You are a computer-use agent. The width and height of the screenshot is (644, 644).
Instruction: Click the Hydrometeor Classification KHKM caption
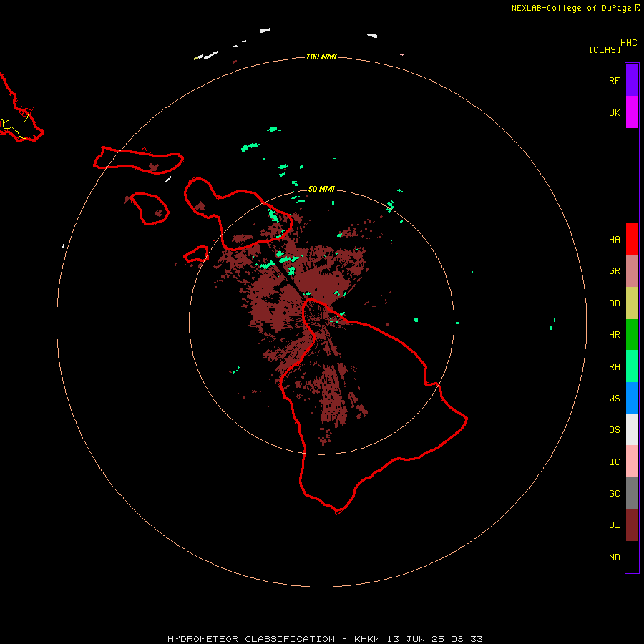coord(325,639)
